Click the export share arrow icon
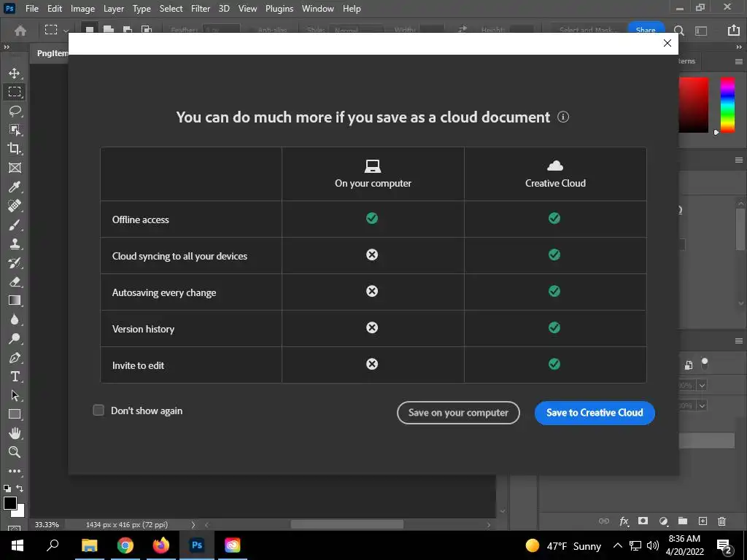This screenshot has height=560, width=747. pos(734,30)
